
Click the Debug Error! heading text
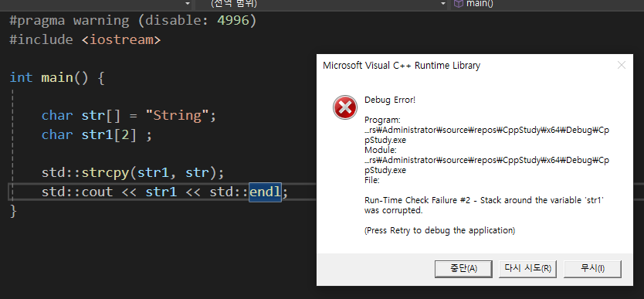pos(390,100)
